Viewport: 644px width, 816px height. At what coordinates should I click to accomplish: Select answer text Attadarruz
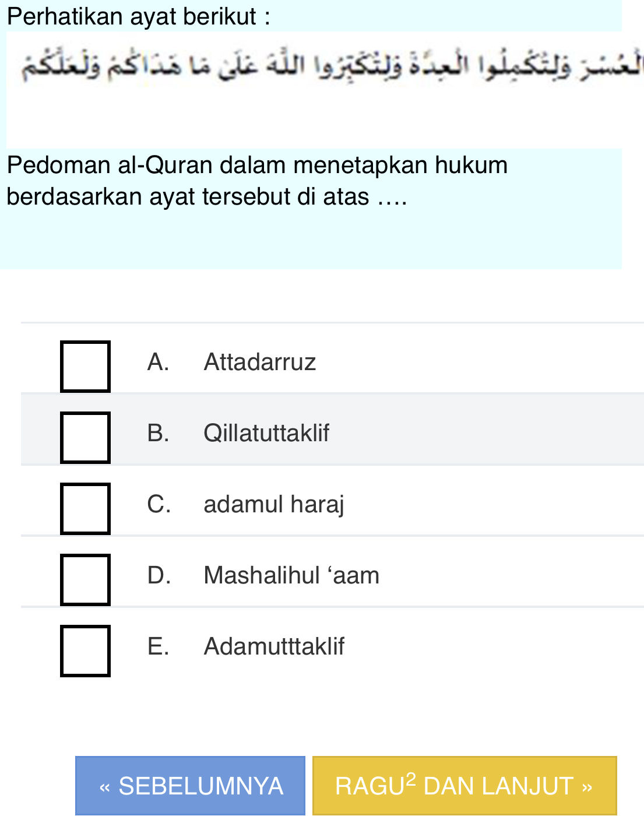click(x=259, y=363)
